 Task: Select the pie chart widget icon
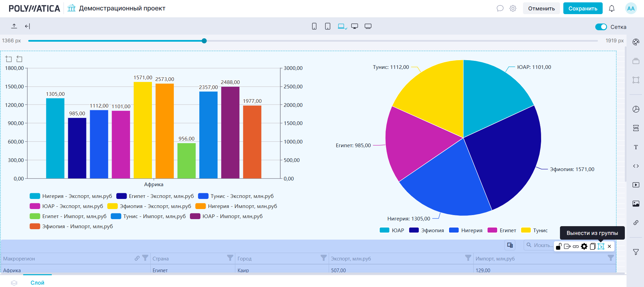click(x=636, y=109)
